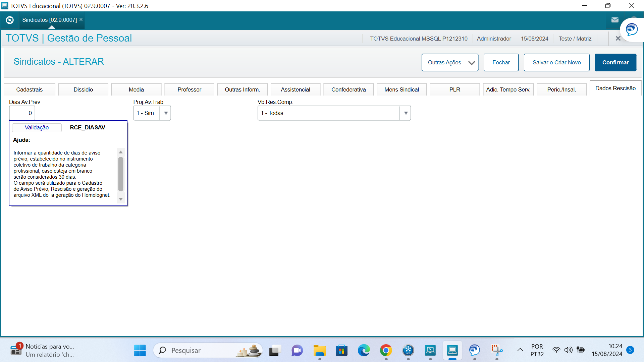Click the RCE_DIASAV field name text
The image size is (644, 362).
click(88, 127)
